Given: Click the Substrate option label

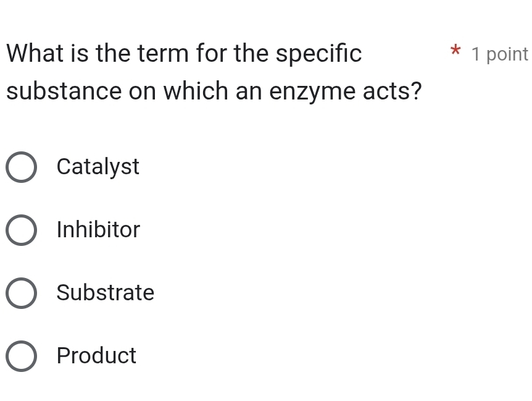Looking at the screenshot, I should (x=106, y=293).
